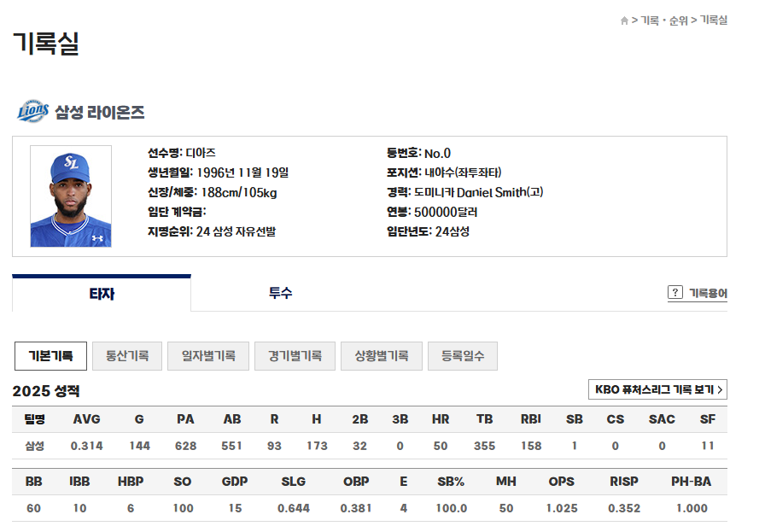Open 경기별기록 game-by-game records
Viewport: 765px width, 532px height.
pyautogui.click(x=295, y=356)
